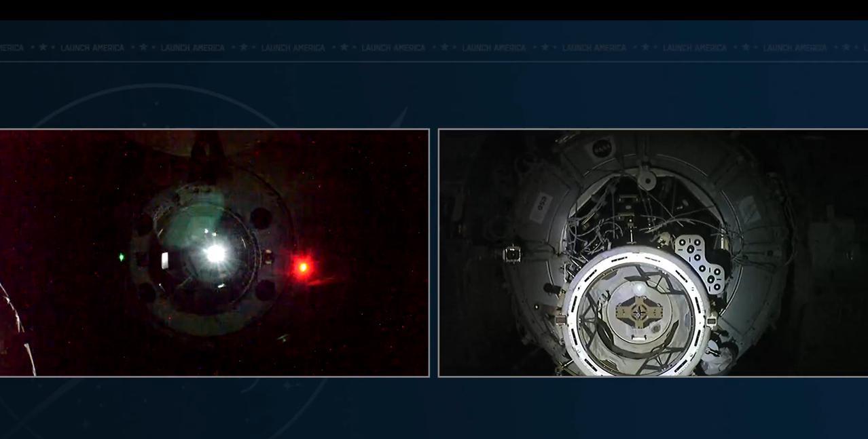The height and width of the screenshot is (439, 868).
Task: Click the NASA logo on the station module
Action: coord(602,148)
